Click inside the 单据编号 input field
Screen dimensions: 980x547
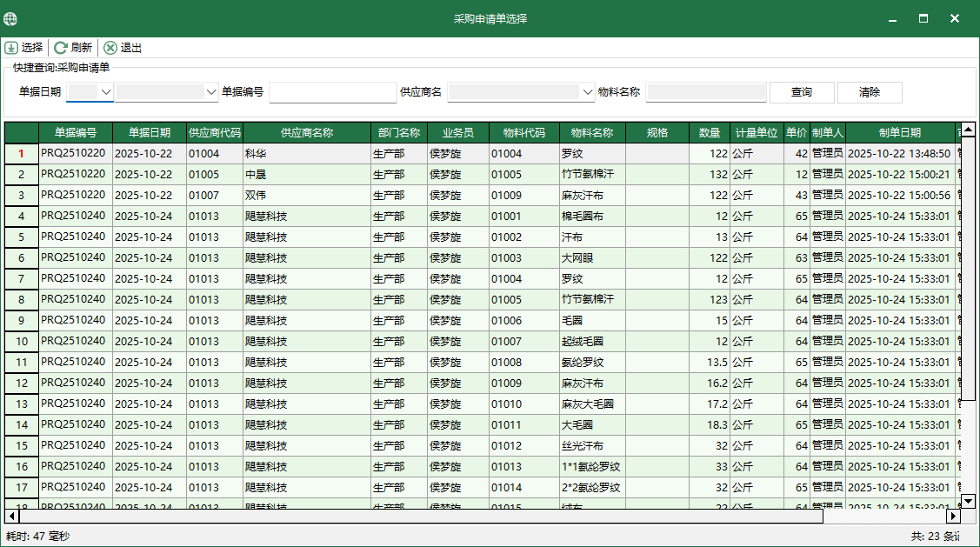[x=333, y=90]
